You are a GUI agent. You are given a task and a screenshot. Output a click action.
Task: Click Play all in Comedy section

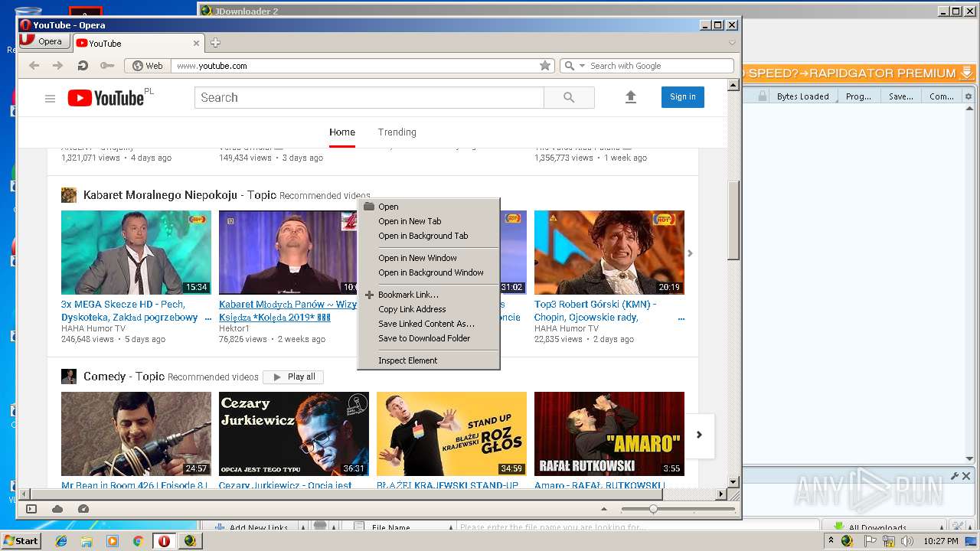(294, 377)
